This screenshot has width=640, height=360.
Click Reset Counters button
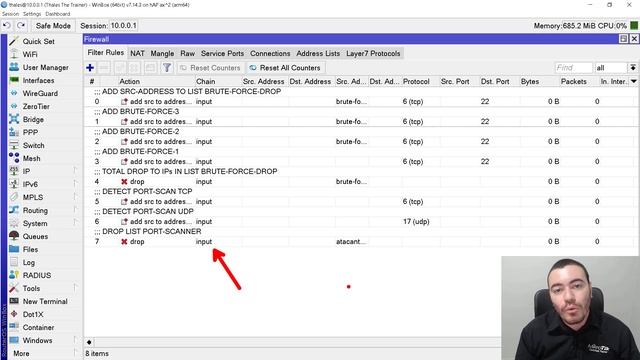tap(210, 68)
